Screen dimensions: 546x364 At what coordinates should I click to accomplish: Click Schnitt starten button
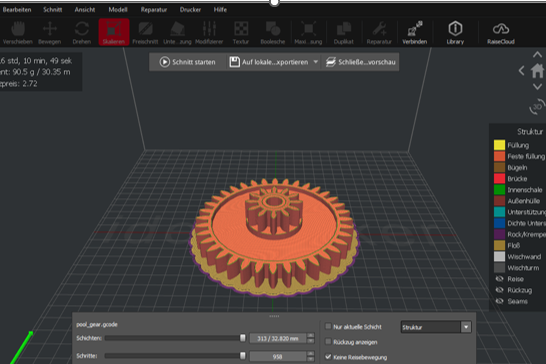(x=187, y=62)
